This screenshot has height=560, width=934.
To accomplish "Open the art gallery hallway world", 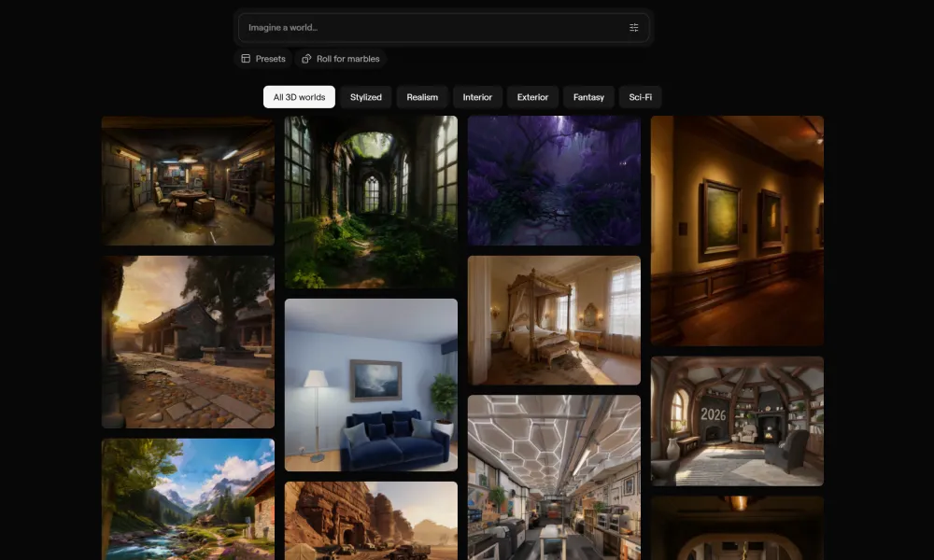I will [737, 231].
